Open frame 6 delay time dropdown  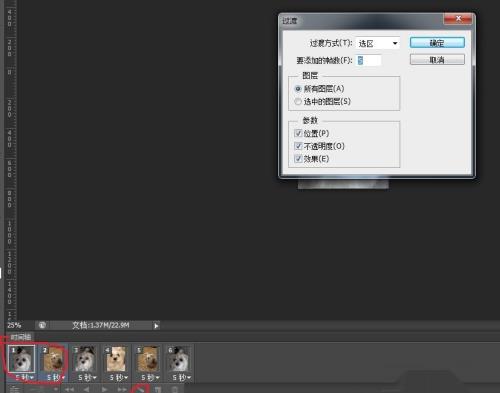tap(181, 378)
